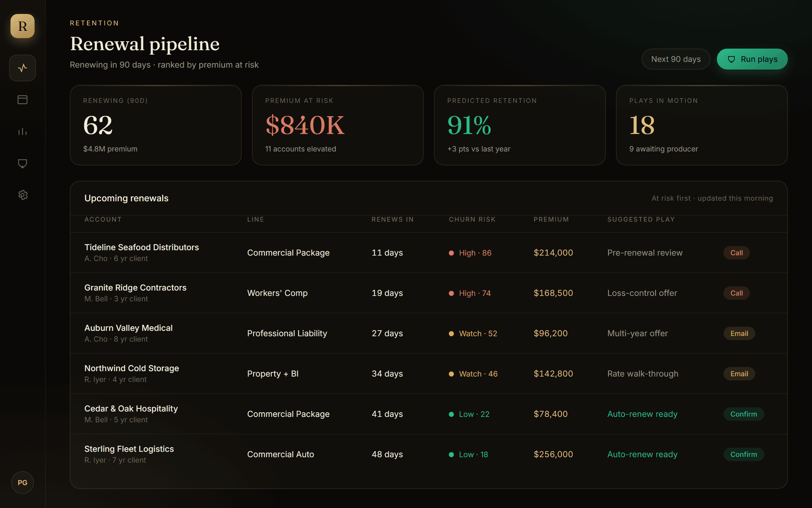Sort by the Suggested Play column header

tap(641, 219)
